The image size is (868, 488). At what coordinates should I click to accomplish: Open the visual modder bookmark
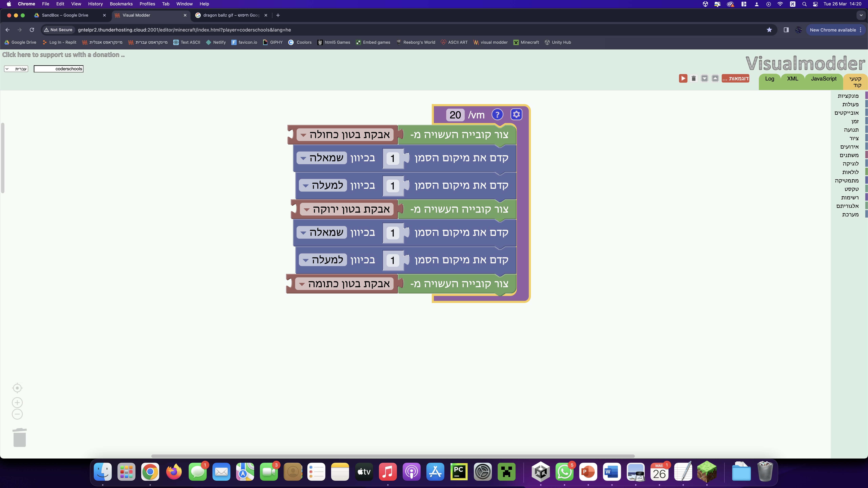(490, 42)
